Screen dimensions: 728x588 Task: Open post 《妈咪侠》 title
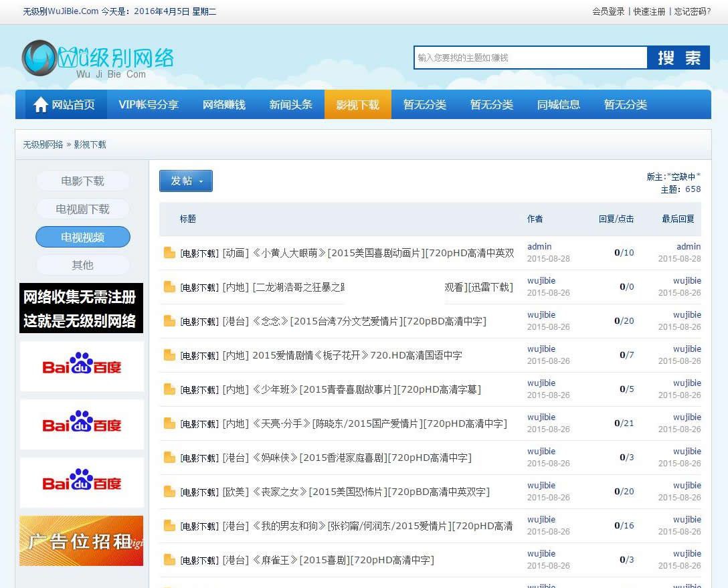tap(362, 458)
